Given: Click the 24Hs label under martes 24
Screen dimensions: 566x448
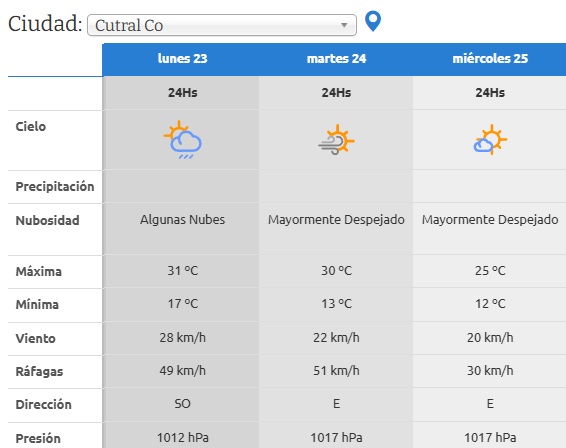Looking at the screenshot, I should pyautogui.click(x=336, y=93).
